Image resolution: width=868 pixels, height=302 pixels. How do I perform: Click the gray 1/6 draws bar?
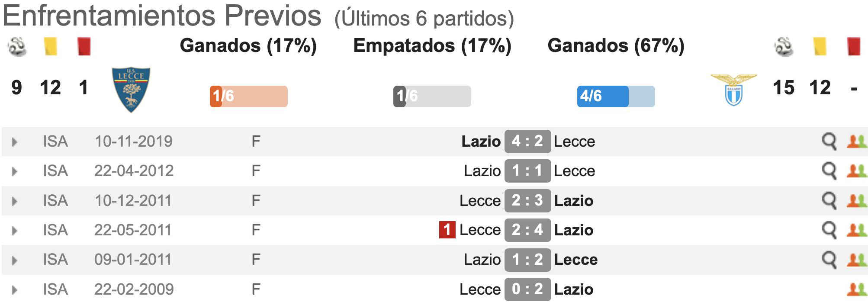(x=432, y=96)
